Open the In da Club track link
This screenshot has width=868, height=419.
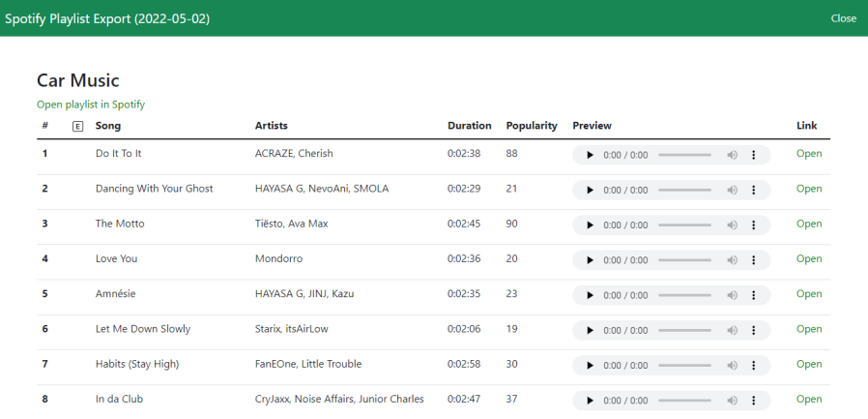click(x=809, y=399)
